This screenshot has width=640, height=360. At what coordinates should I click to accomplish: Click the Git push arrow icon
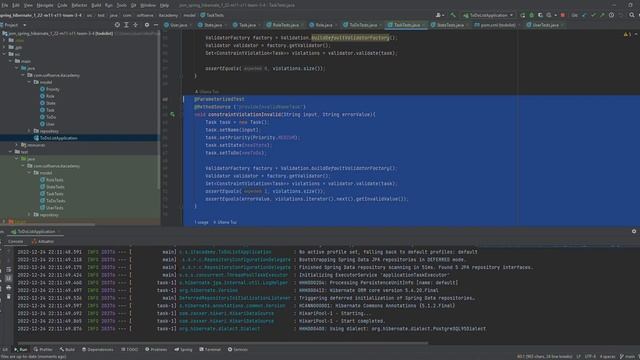[x=602, y=15]
